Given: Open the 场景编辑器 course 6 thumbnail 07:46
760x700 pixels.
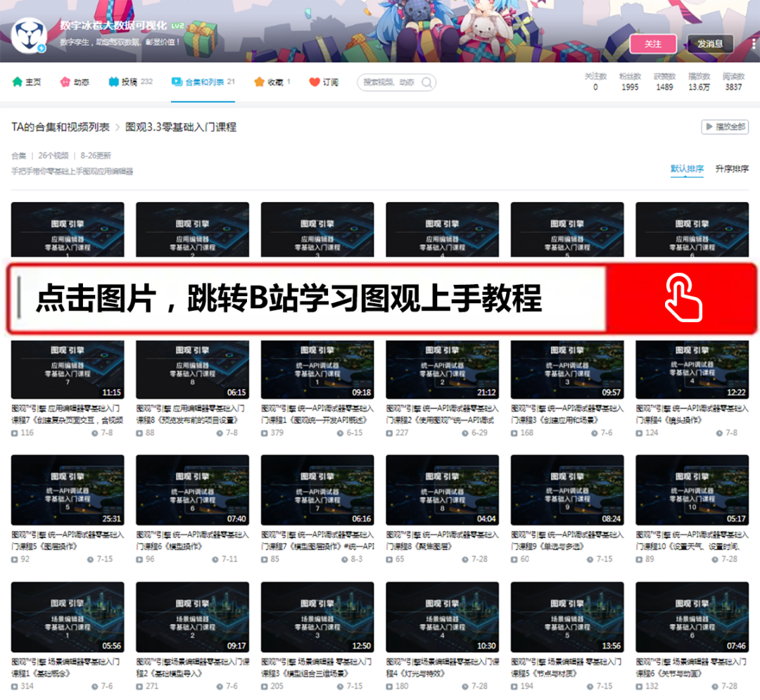Looking at the screenshot, I should 692,617.
